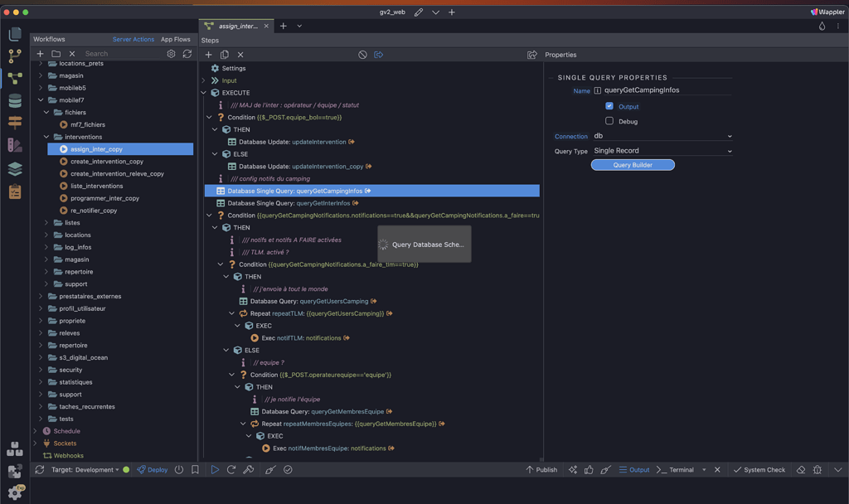Run System Check from the status bar

point(759,470)
